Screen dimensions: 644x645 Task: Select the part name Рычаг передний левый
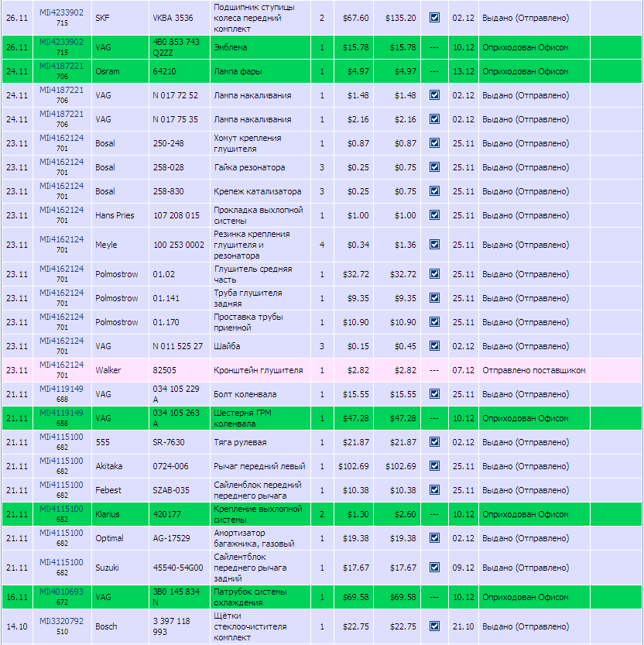coord(259,466)
